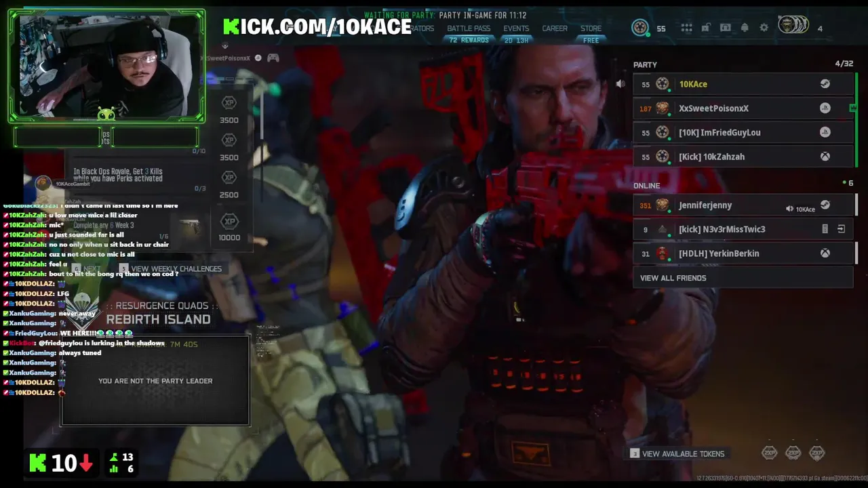Click the streamer webcam overlay
Viewport: 868px width, 488px height.
pyautogui.click(x=106, y=66)
